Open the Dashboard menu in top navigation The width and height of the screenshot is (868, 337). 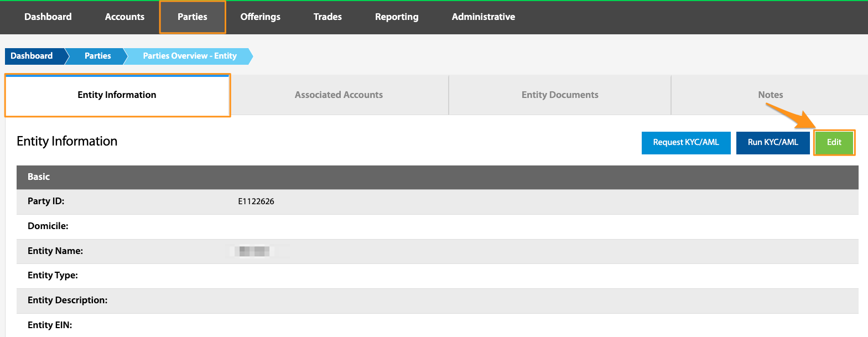click(48, 17)
